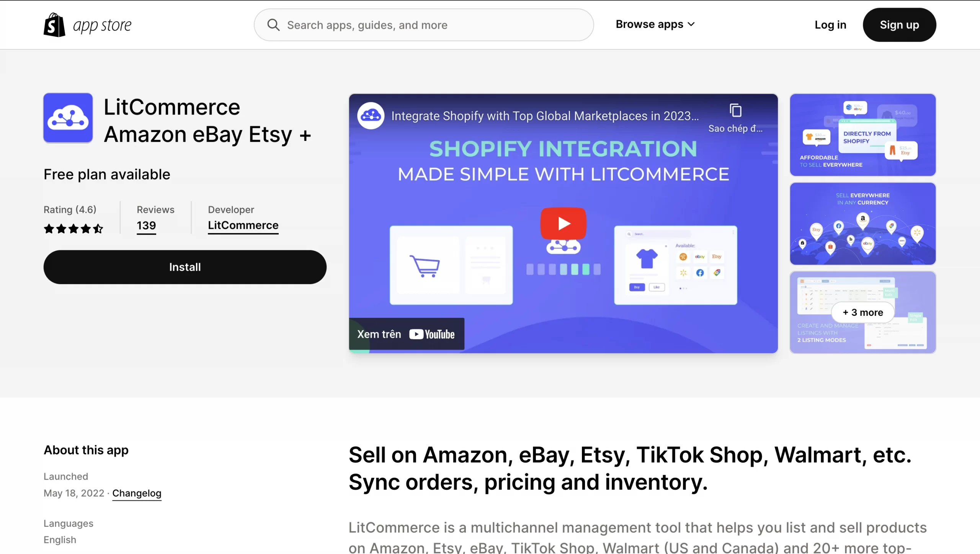Viewport: 980px width, 554px height.
Task: Click the YouTube play button icon
Action: (563, 224)
